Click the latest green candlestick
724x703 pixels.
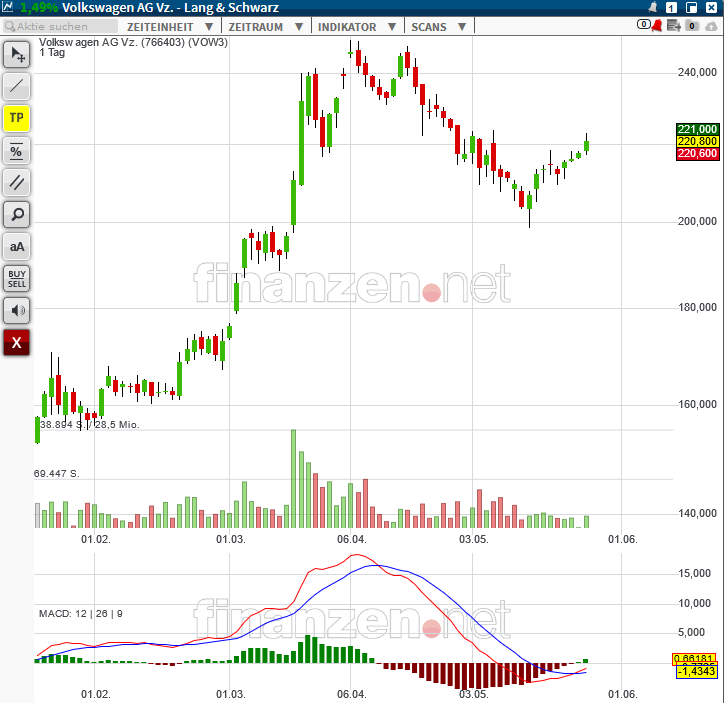586,146
